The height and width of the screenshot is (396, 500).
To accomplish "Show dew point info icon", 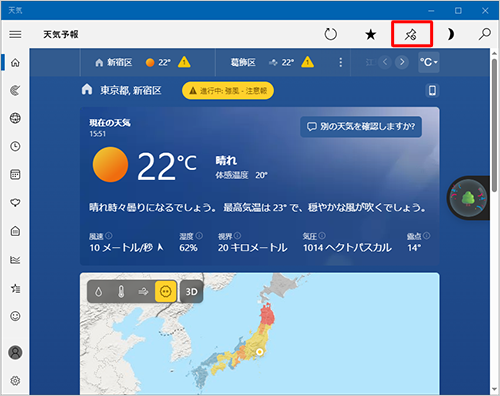I will click(x=426, y=236).
